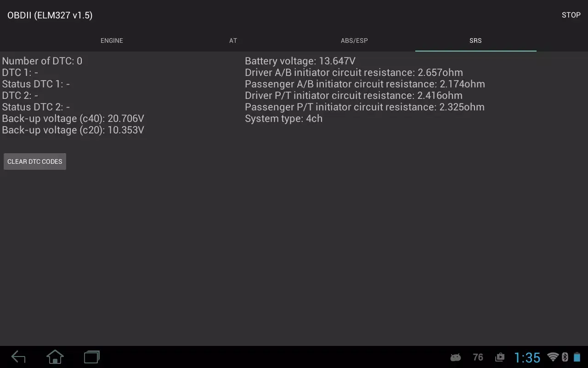This screenshot has width=588, height=368.
Task: Select the Bluetooth icon in the status bar
Action: 565,357
